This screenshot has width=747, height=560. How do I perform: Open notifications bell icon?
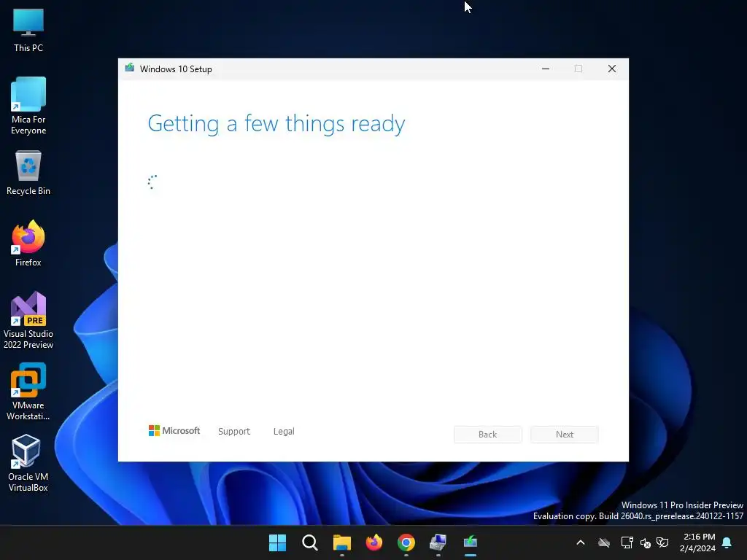pyautogui.click(x=727, y=542)
